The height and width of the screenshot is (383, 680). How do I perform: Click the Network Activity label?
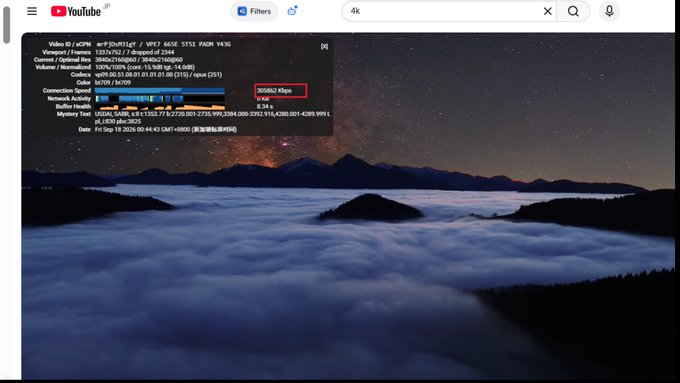pos(69,98)
